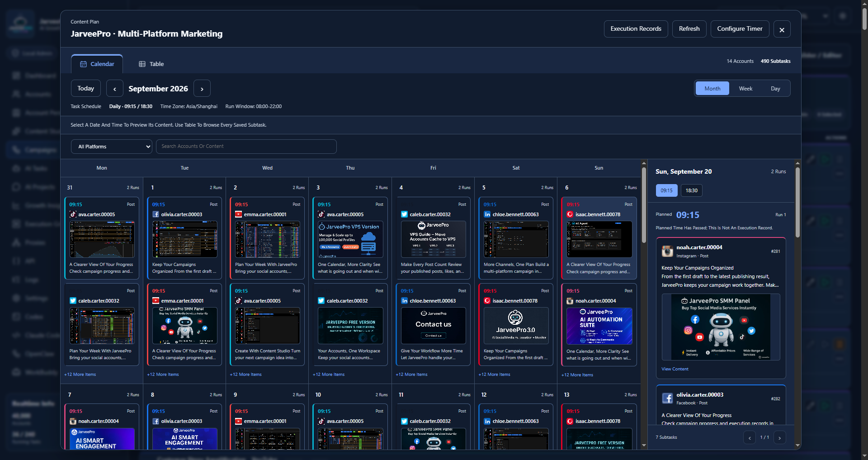This screenshot has width=868, height=460.
Task: Select day 12 in the calendar
Action: coord(484,395)
